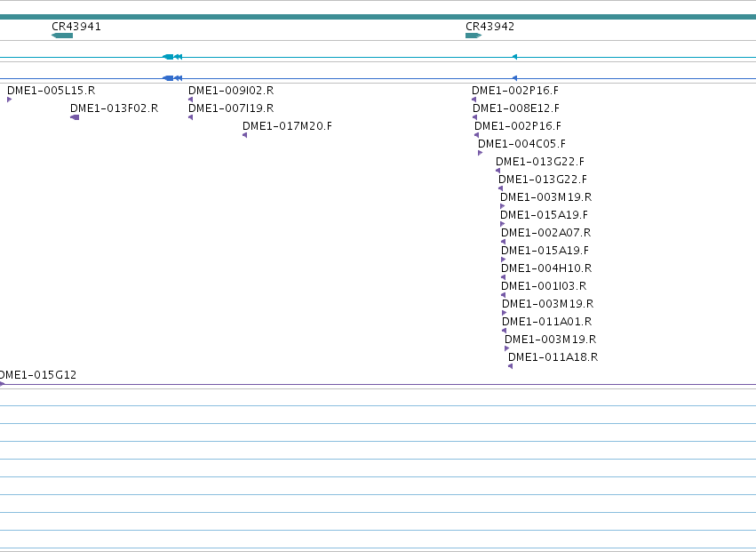Click the arrow marker under DME1-004C05.F
Screen dimensions: 756x552
pos(481,153)
